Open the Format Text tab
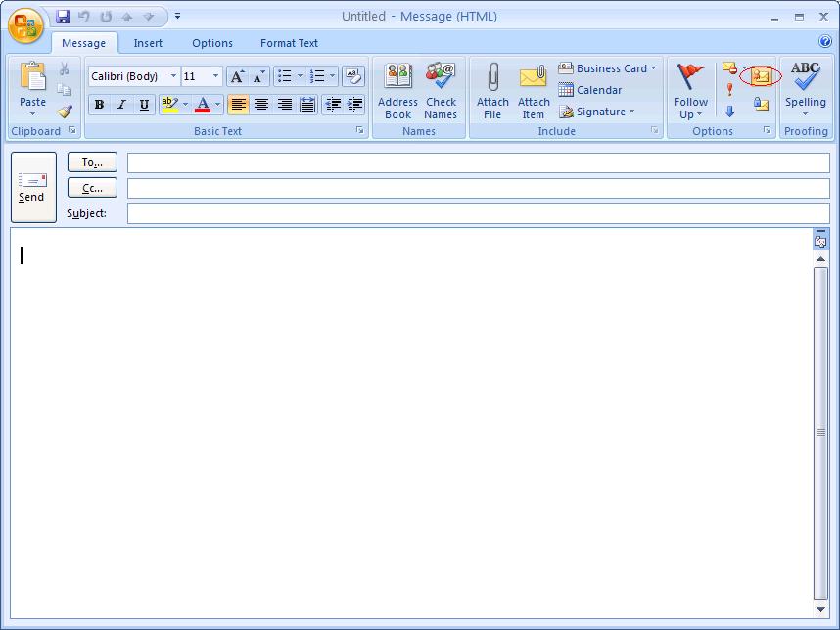 tap(289, 43)
